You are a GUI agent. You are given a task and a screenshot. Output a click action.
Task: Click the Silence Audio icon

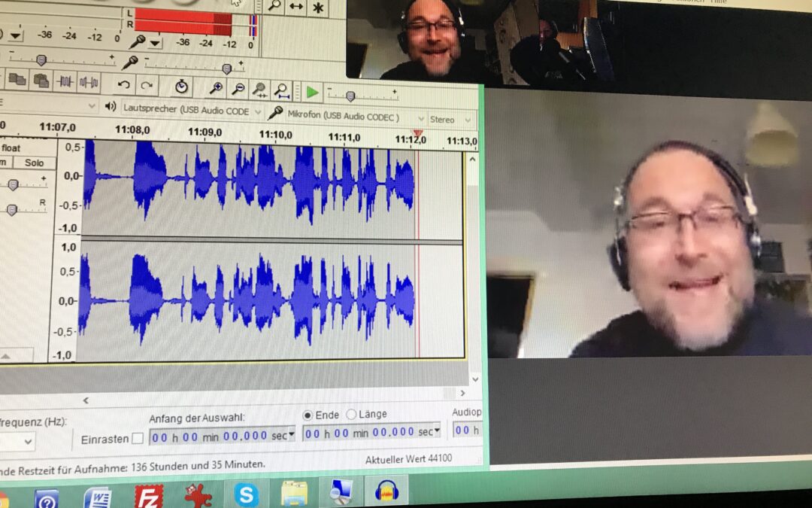[x=88, y=82]
